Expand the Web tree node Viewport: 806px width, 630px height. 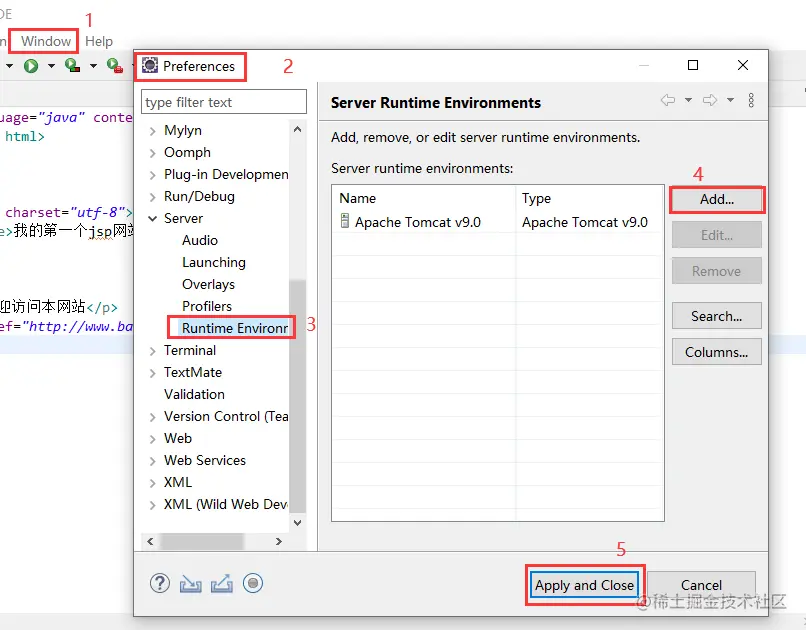click(152, 439)
